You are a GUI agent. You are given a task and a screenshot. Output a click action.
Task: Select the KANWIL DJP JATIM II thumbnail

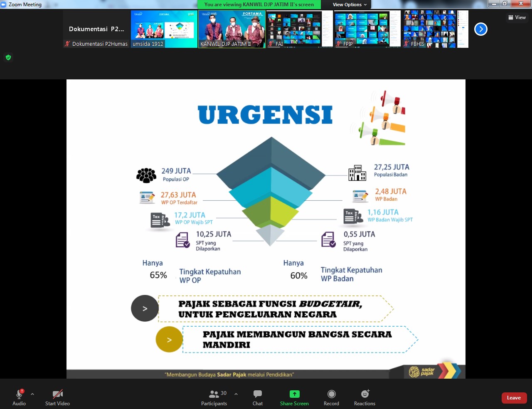click(x=232, y=29)
